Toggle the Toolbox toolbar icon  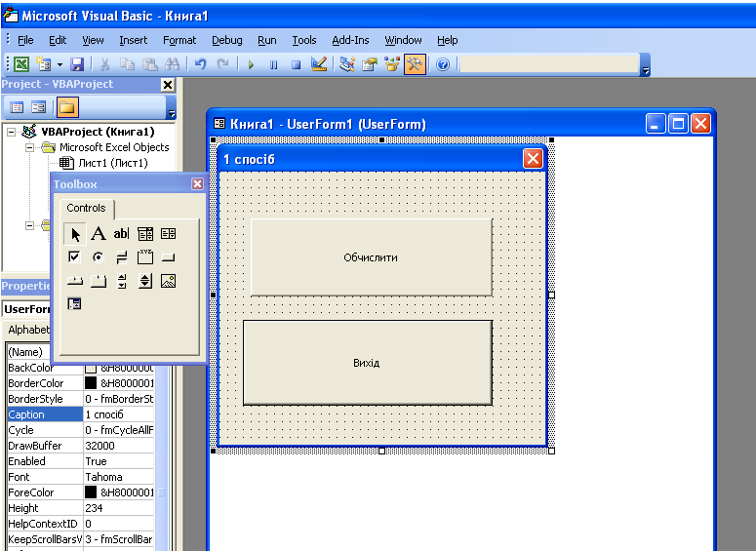[x=415, y=64]
